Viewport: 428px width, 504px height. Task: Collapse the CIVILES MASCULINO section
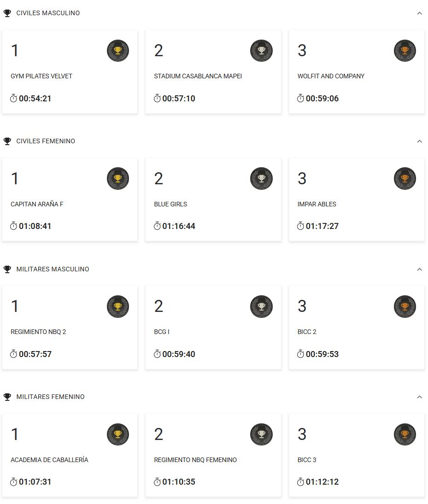tap(419, 13)
